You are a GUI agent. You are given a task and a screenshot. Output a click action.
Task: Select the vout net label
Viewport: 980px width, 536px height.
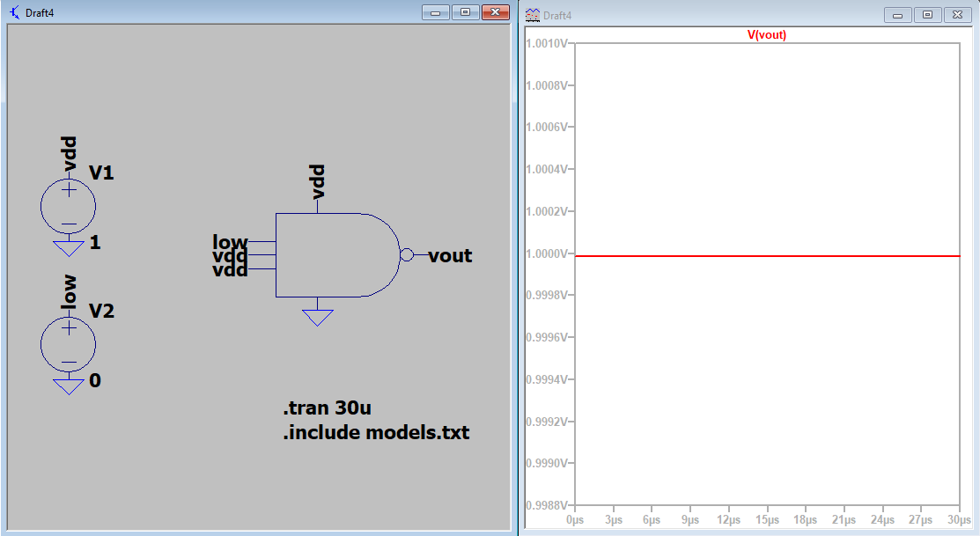tap(450, 256)
